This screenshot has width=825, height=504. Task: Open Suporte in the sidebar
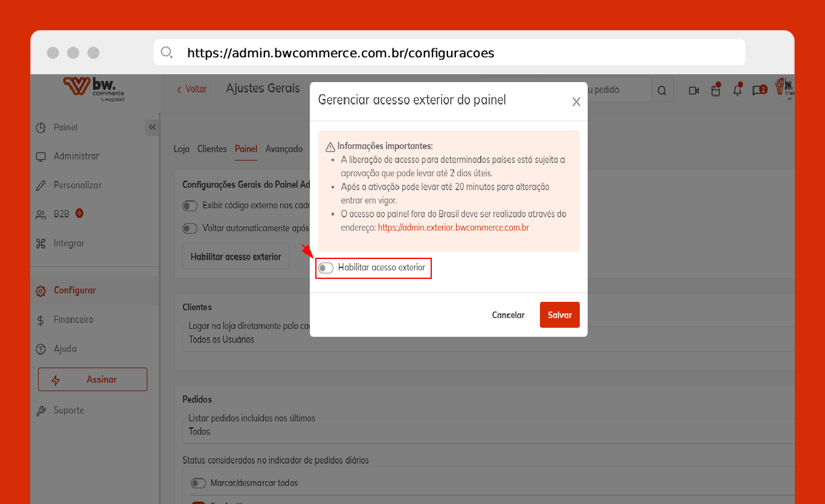tap(60, 410)
